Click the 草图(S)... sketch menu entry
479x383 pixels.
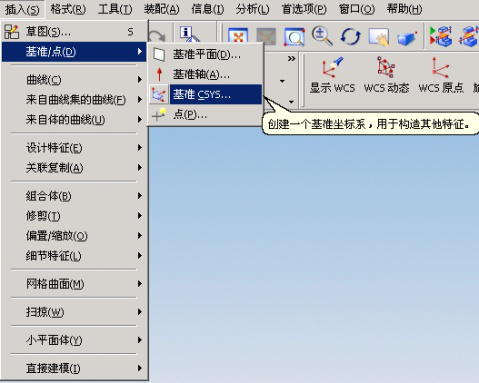click(74, 32)
